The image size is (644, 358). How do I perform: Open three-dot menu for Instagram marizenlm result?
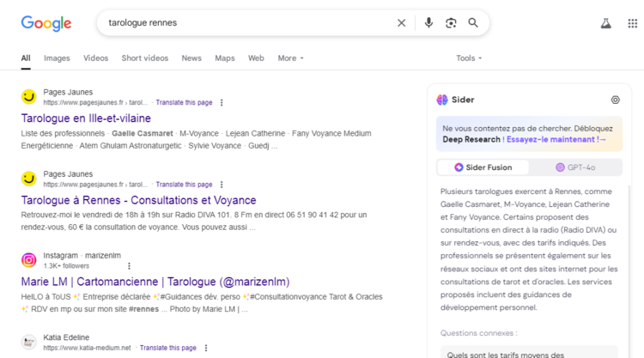pos(129,266)
